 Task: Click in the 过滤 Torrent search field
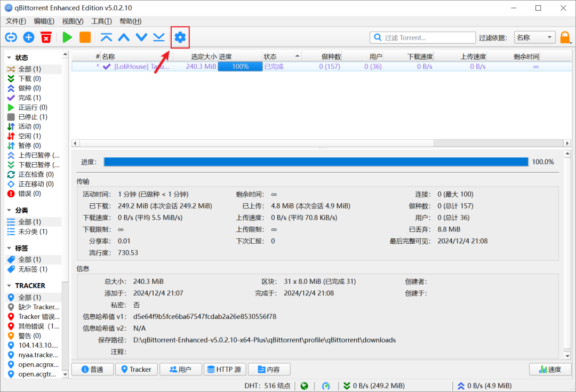coord(422,37)
